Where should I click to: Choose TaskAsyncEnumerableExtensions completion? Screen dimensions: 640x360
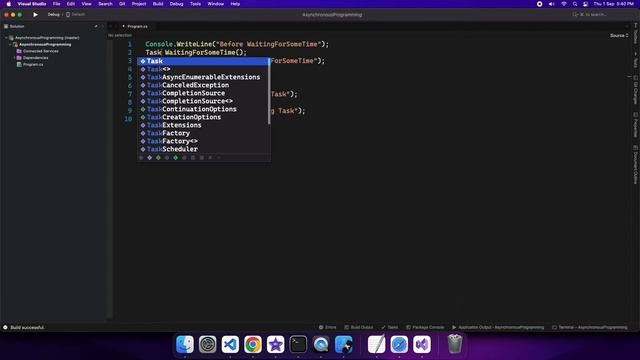[x=203, y=77]
